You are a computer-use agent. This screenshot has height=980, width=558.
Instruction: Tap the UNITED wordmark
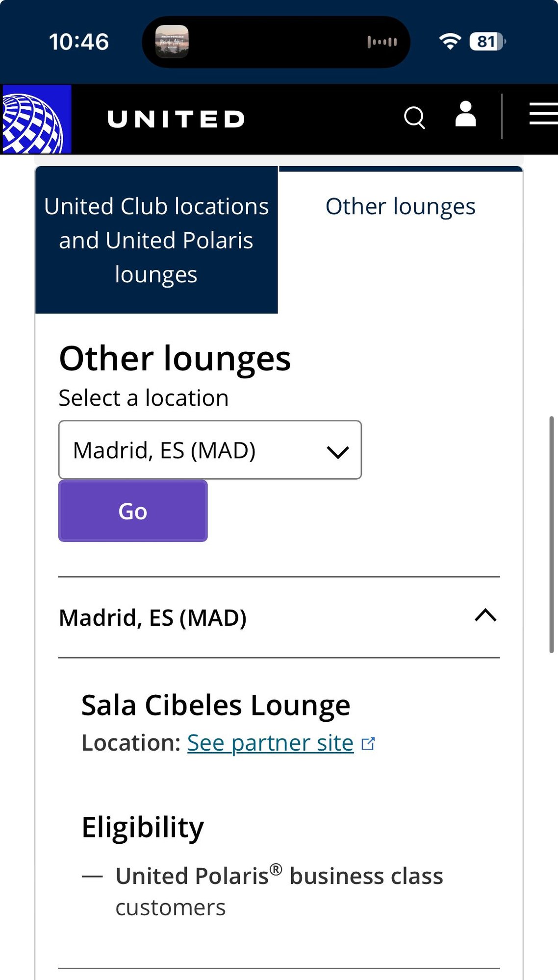click(176, 119)
